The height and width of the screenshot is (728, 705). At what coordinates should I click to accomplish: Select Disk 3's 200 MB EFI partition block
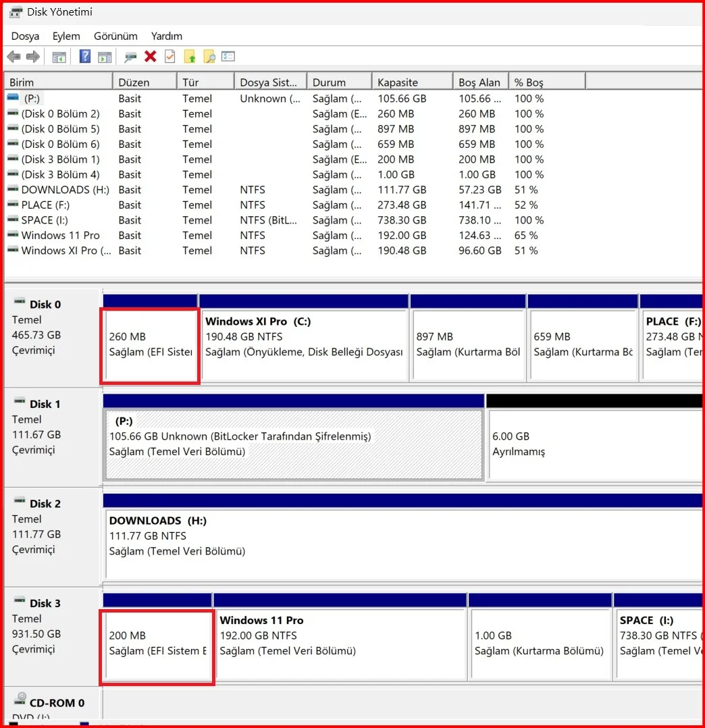(157, 644)
